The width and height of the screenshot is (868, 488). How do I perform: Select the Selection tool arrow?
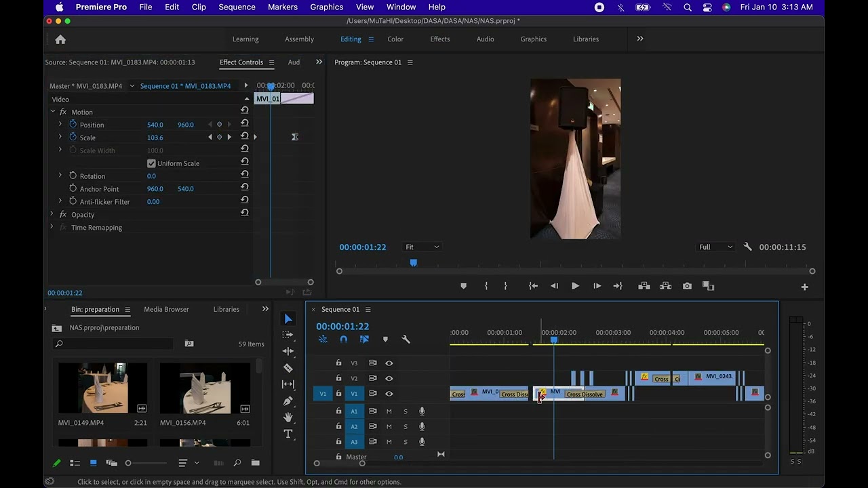288,319
